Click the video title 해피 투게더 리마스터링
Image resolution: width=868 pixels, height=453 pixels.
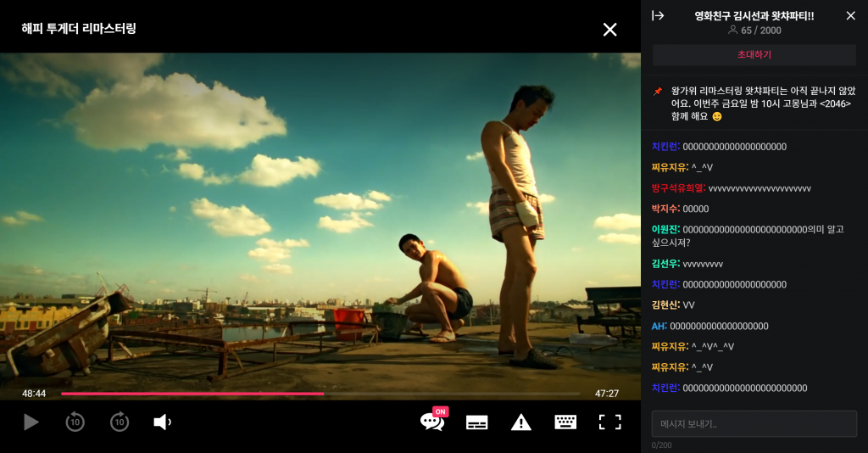pos(79,28)
